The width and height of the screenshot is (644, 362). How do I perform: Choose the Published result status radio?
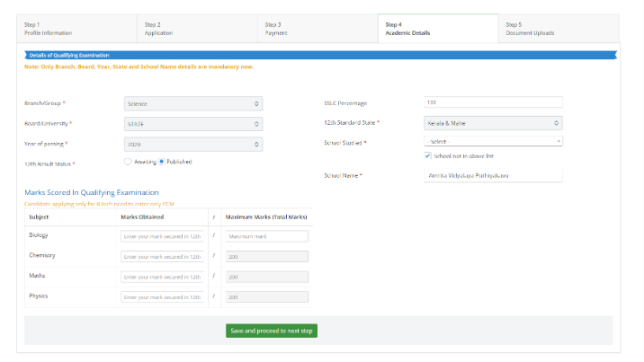(x=162, y=162)
